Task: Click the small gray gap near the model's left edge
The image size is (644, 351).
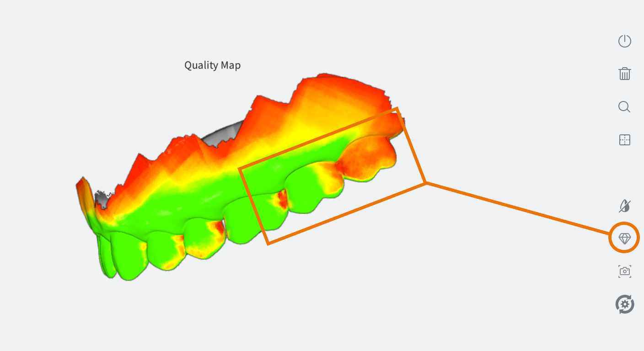Action: 101,200
